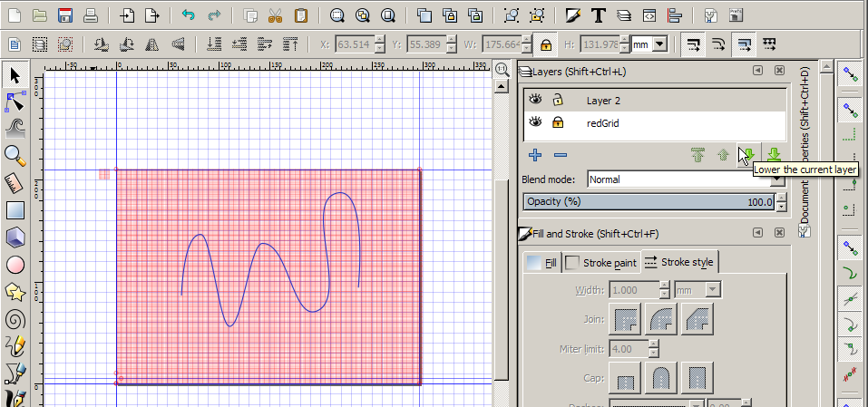Screen dimensions: 868x407
Task: Open the docked Document Properties tab
Action: pos(805,152)
